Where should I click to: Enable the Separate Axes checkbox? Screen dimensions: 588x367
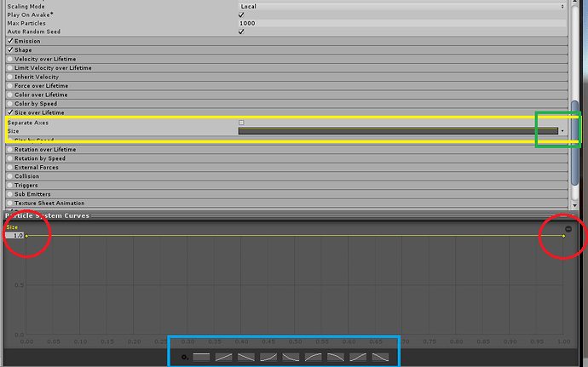click(x=241, y=123)
